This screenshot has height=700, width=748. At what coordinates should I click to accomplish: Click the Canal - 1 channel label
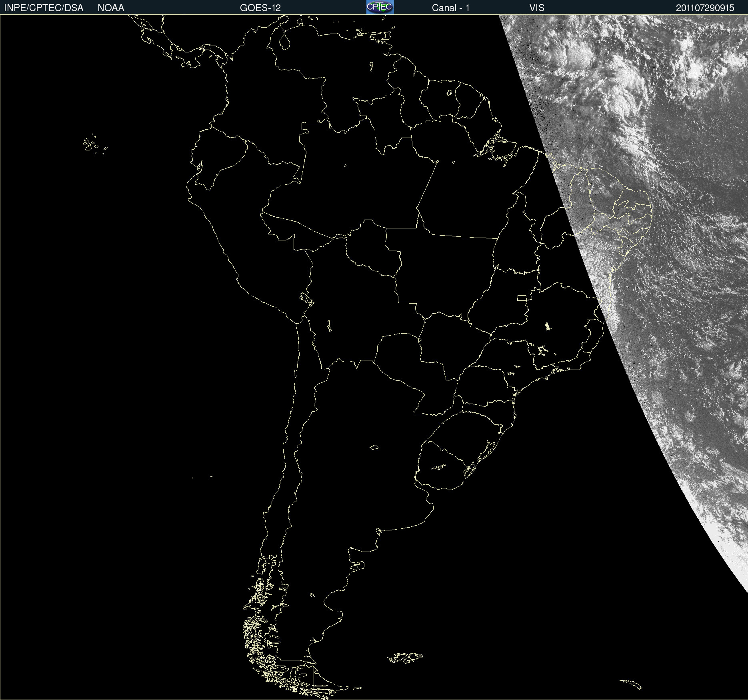pyautogui.click(x=451, y=8)
